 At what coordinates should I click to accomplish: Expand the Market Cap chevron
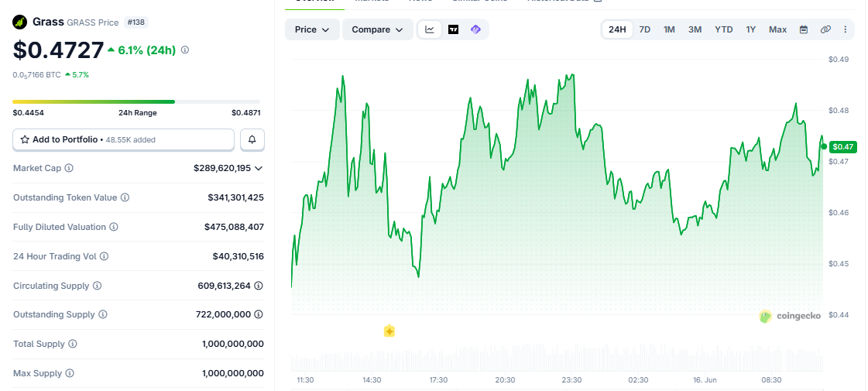click(x=259, y=168)
